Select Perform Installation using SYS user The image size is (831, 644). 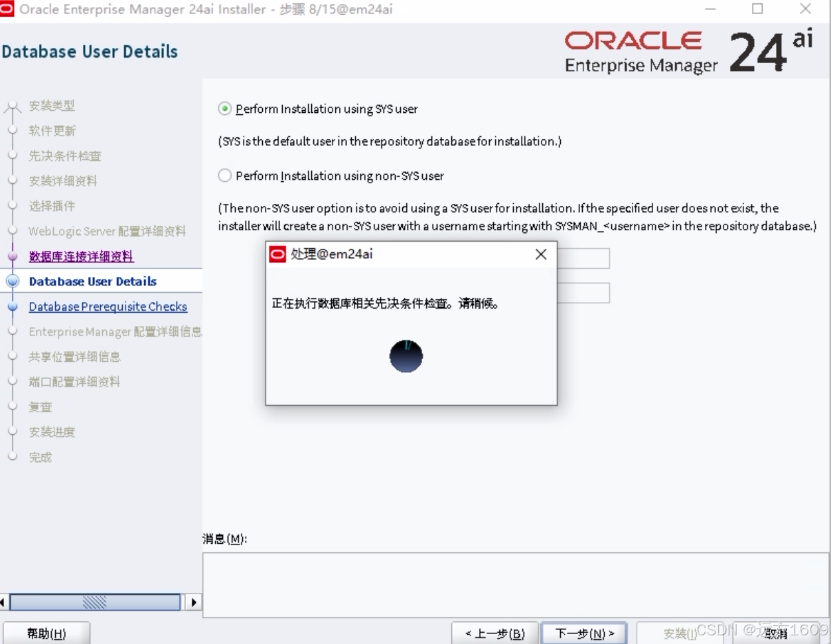[224, 109]
